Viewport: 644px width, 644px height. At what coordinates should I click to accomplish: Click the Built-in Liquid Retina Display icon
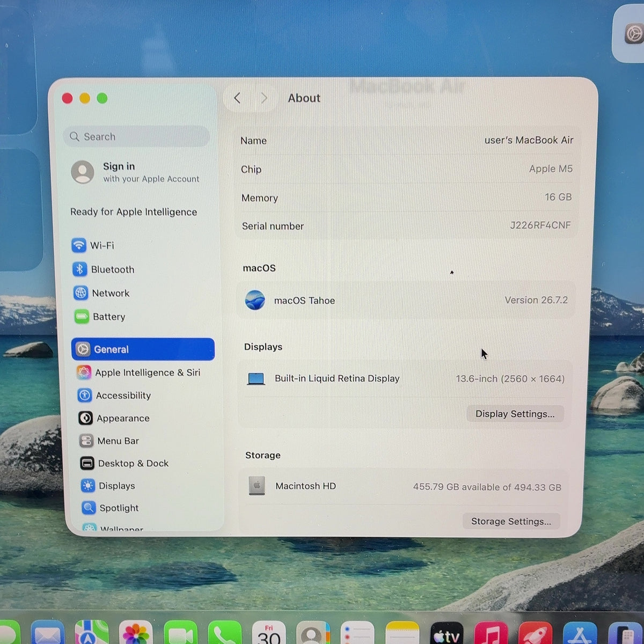click(256, 379)
